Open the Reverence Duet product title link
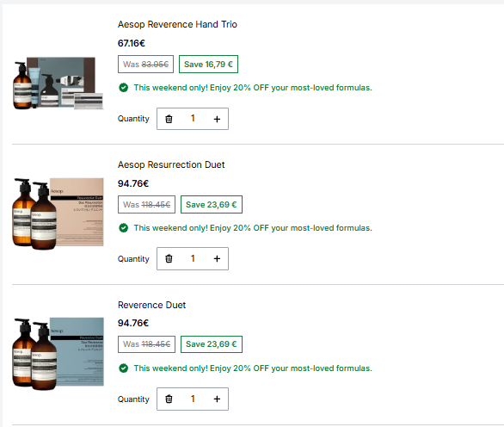 [x=151, y=305]
